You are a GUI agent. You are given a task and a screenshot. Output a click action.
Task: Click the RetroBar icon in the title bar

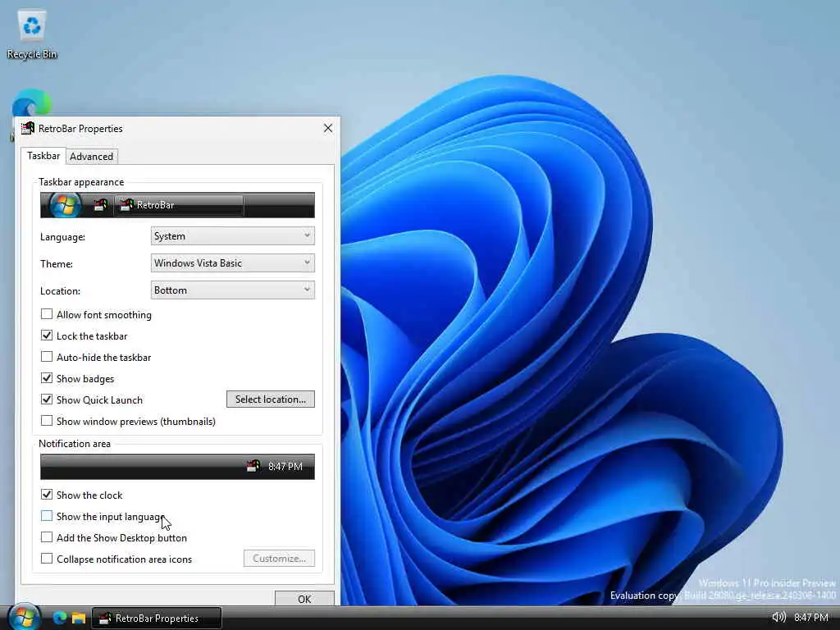click(x=27, y=129)
